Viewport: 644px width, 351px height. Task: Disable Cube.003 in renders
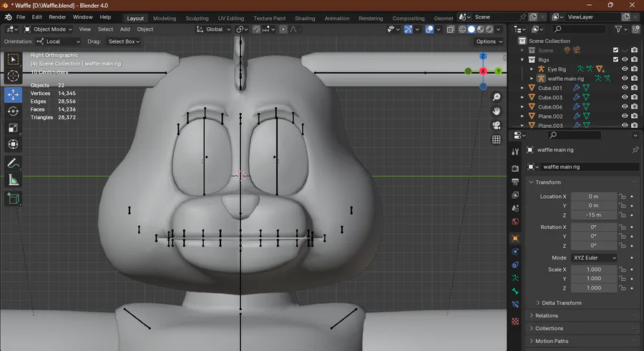[x=635, y=97]
